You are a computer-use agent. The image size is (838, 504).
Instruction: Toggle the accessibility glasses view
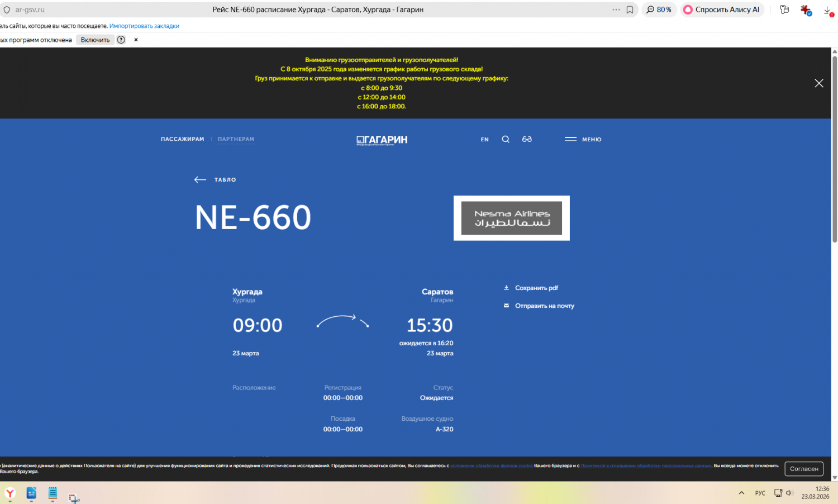(527, 140)
